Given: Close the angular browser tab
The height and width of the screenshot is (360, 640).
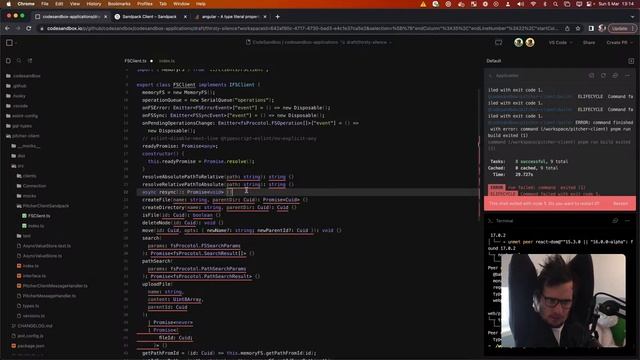Looking at the screenshot, I should pos(265,17).
